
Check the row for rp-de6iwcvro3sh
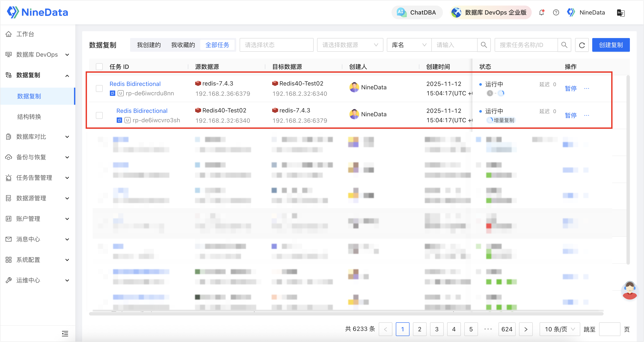coord(99,115)
